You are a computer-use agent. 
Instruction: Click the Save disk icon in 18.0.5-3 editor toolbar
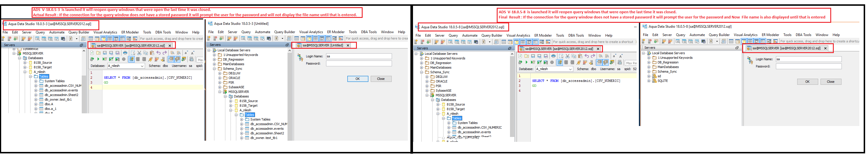click(x=105, y=53)
